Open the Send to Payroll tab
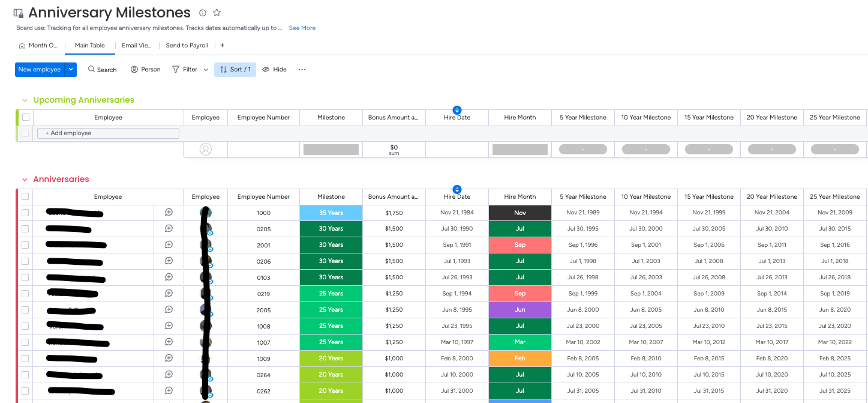This screenshot has height=403, width=868. click(187, 45)
